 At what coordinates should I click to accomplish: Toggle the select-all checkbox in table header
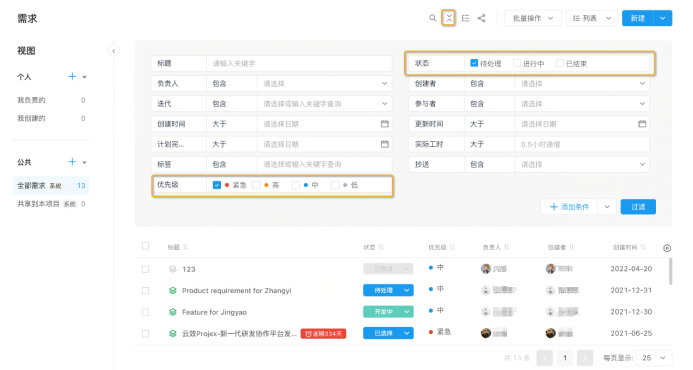(145, 246)
